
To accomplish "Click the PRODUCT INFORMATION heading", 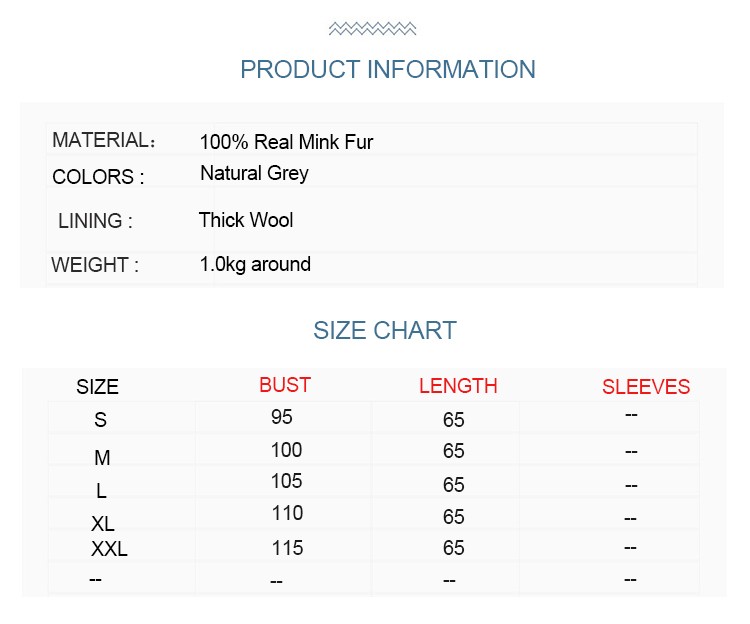I will click(x=388, y=69).
